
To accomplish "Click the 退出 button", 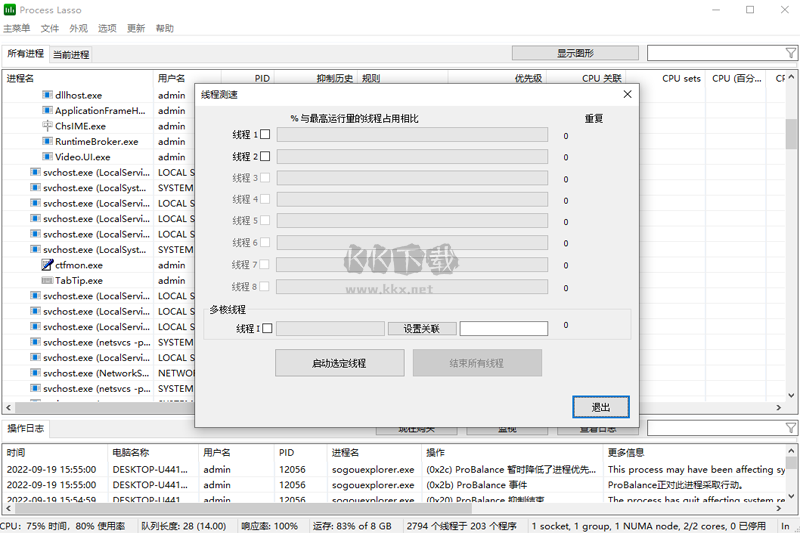I will tap(601, 407).
